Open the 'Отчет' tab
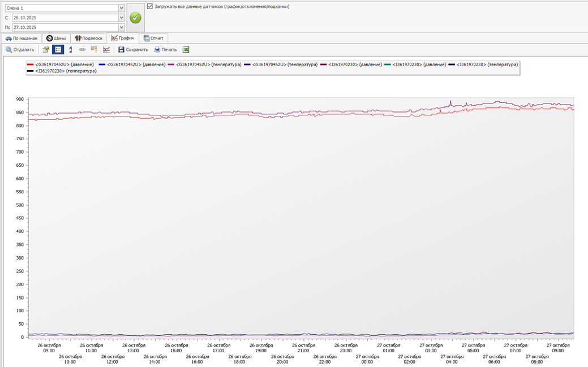 (x=153, y=38)
